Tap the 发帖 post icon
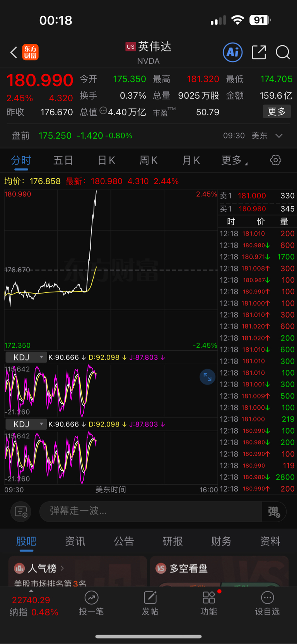Image resolution: width=297 pixels, height=644 pixels. coord(150,603)
